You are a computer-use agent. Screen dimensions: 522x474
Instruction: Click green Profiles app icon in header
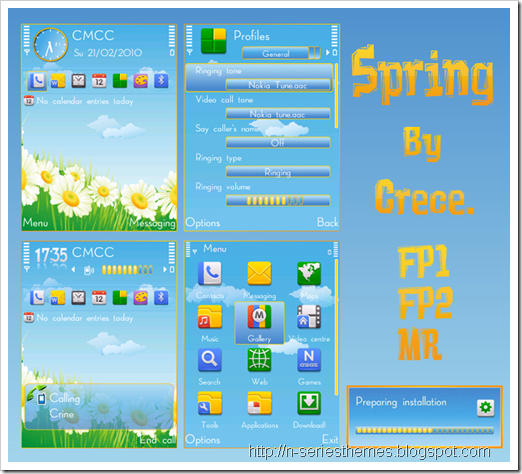(213, 41)
